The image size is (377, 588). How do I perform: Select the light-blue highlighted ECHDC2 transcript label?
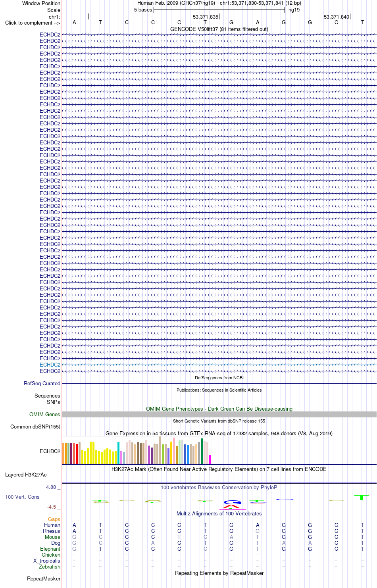tap(50, 365)
